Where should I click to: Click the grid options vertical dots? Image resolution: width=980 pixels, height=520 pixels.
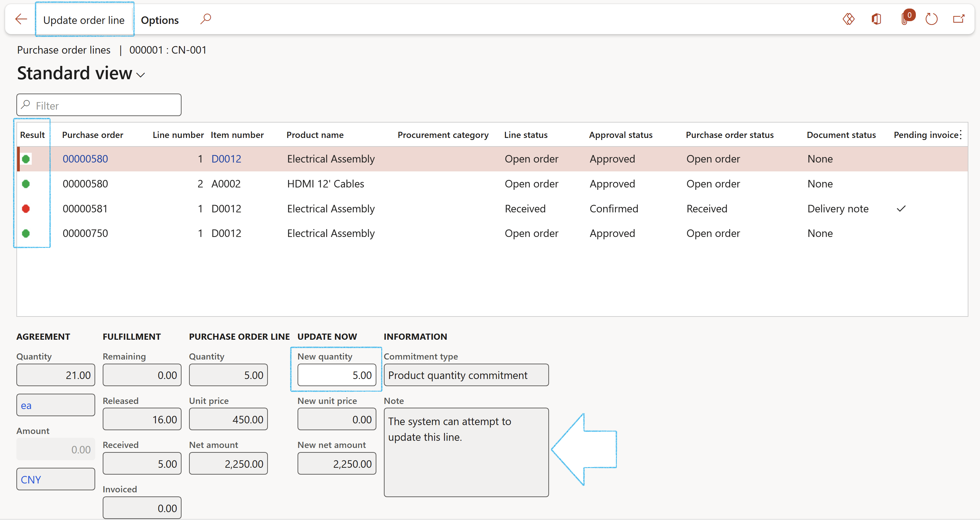point(960,135)
